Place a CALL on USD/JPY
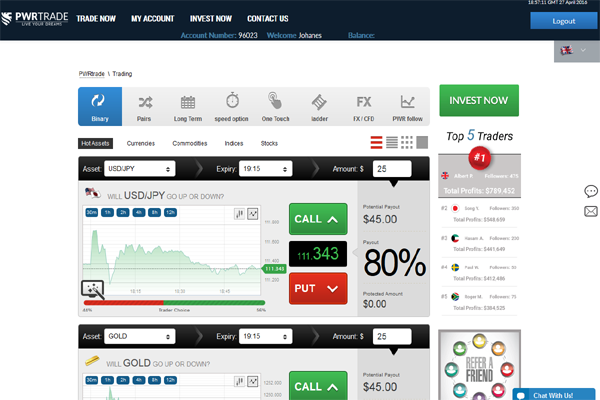This screenshot has width=600, height=400. pyautogui.click(x=318, y=219)
